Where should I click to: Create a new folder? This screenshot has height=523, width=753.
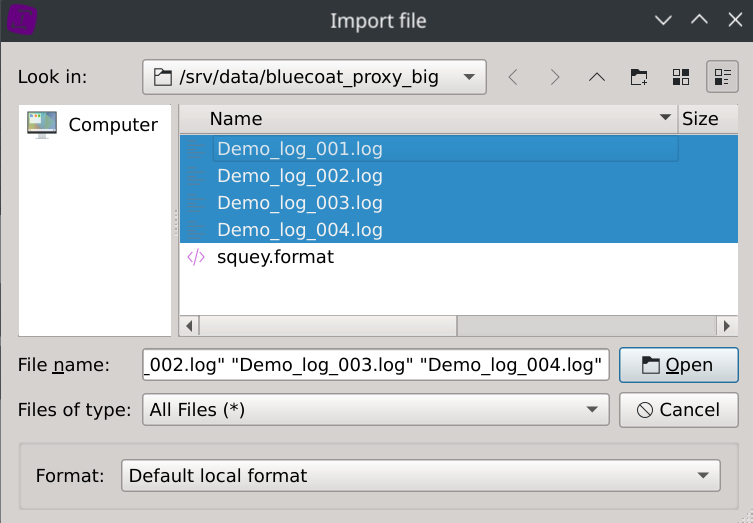(639, 77)
